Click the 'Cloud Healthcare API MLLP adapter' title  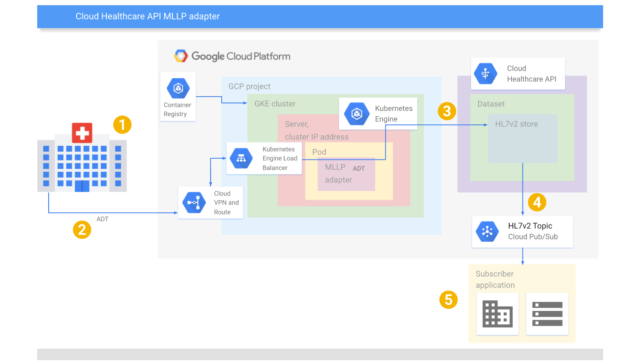point(147,16)
